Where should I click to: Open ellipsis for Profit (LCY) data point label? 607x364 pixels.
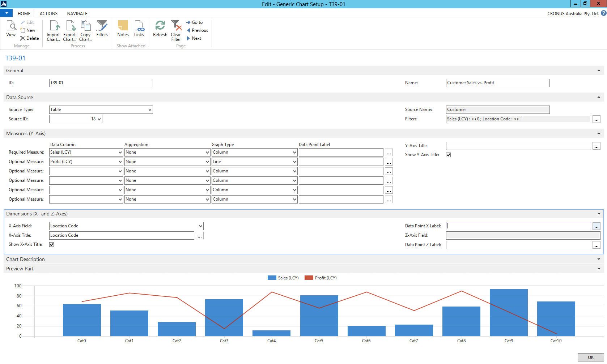coord(389,162)
